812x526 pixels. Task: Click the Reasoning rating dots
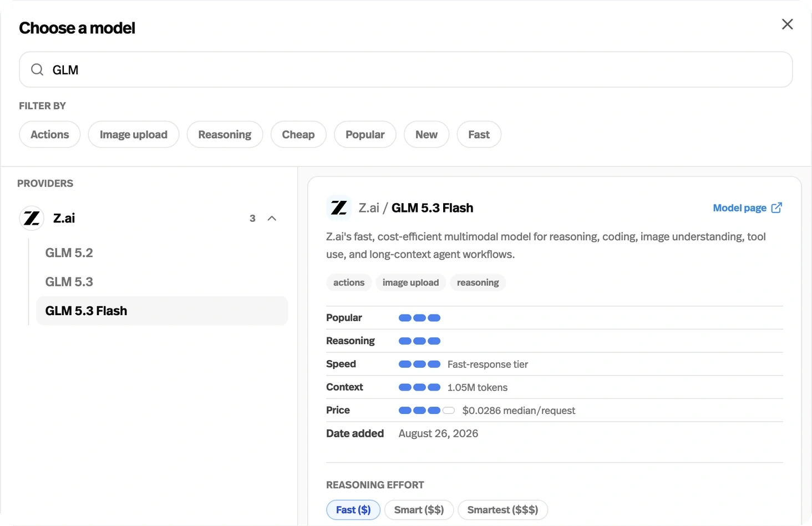(x=419, y=341)
